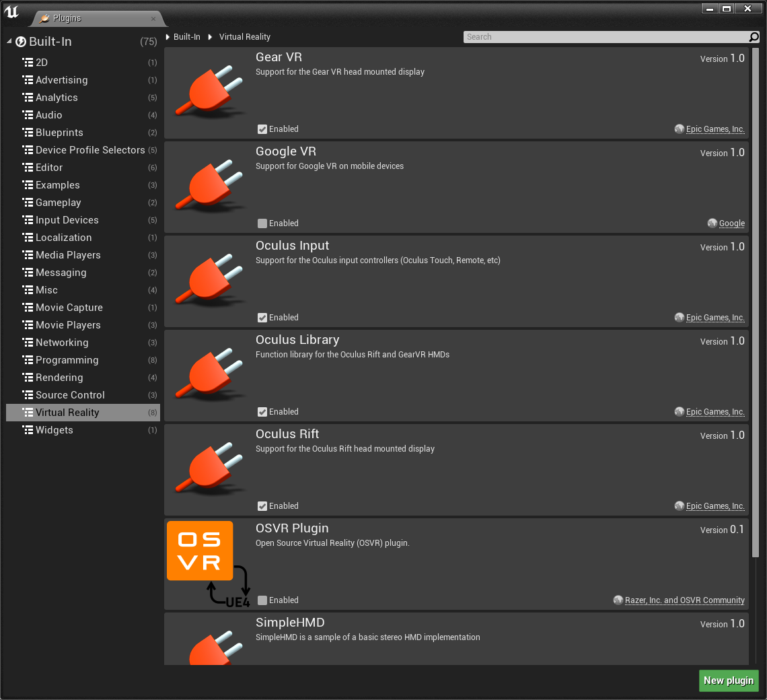
Task: Select the Movie Capture category
Action: click(x=83, y=308)
